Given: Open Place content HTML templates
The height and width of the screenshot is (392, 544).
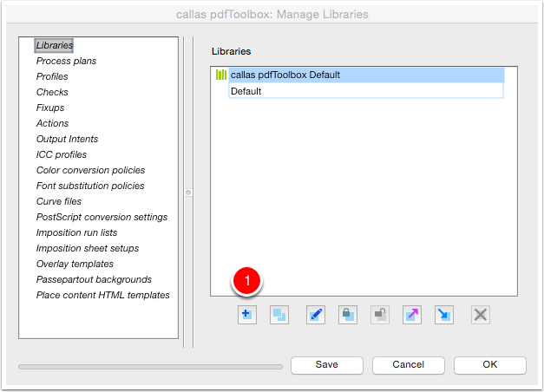Looking at the screenshot, I should tap(103, 295).
